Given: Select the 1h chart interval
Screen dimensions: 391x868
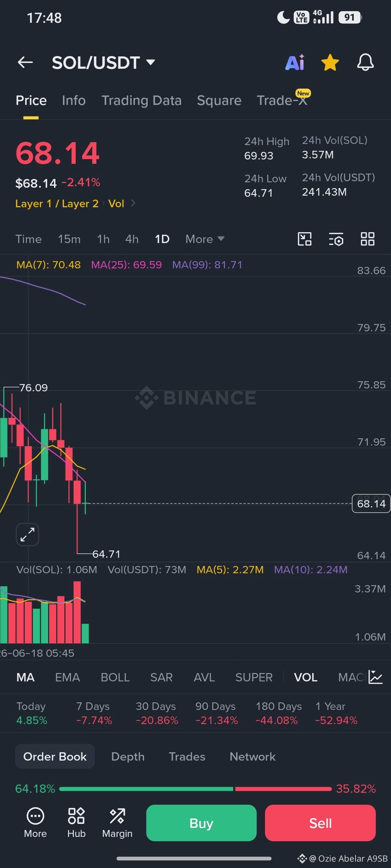Looking at the screenshot, I should [103, 239].
